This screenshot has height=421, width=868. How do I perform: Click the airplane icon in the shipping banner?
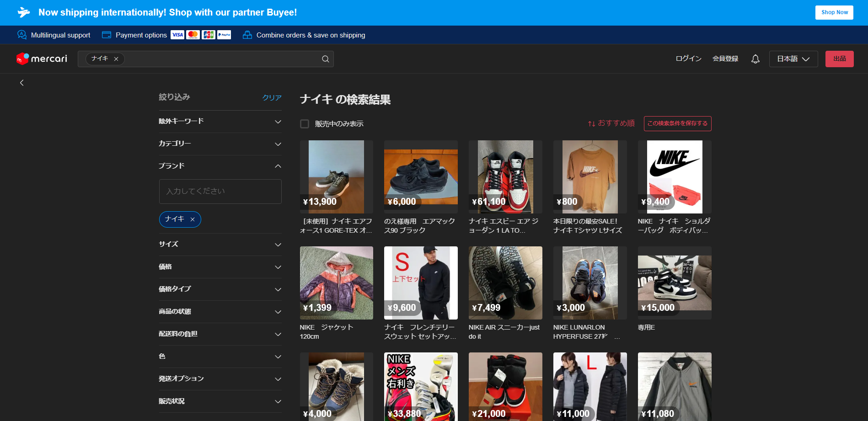(23, 12)
